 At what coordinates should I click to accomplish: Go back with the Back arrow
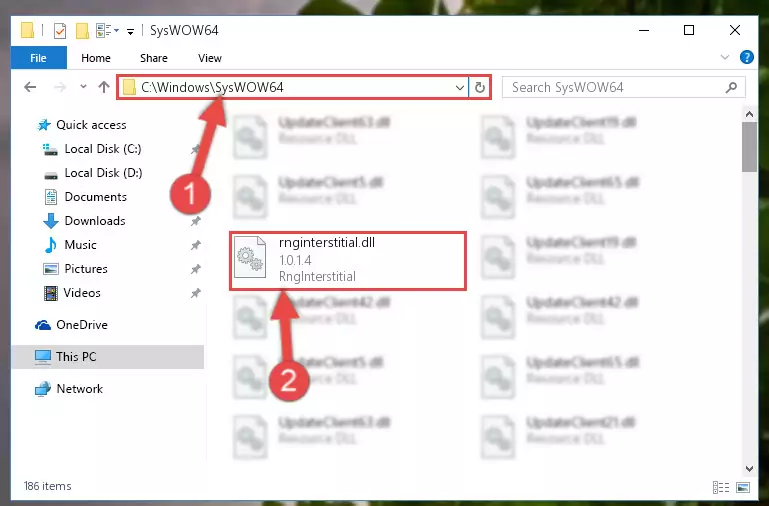[30, 87]
